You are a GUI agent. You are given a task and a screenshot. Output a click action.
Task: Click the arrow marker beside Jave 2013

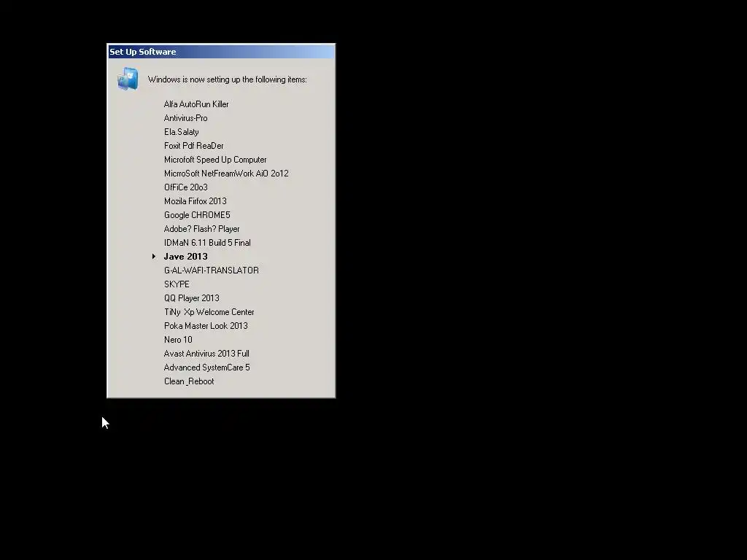click(154, 256)
